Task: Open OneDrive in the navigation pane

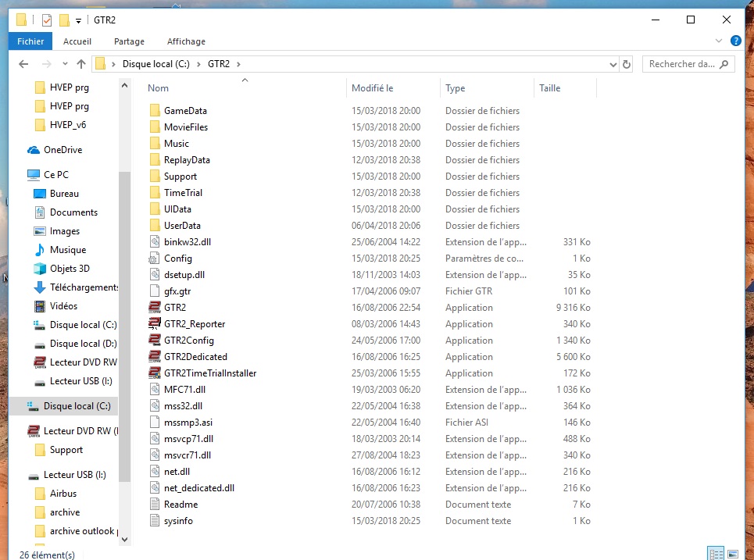Action: [x=55, y=150]
